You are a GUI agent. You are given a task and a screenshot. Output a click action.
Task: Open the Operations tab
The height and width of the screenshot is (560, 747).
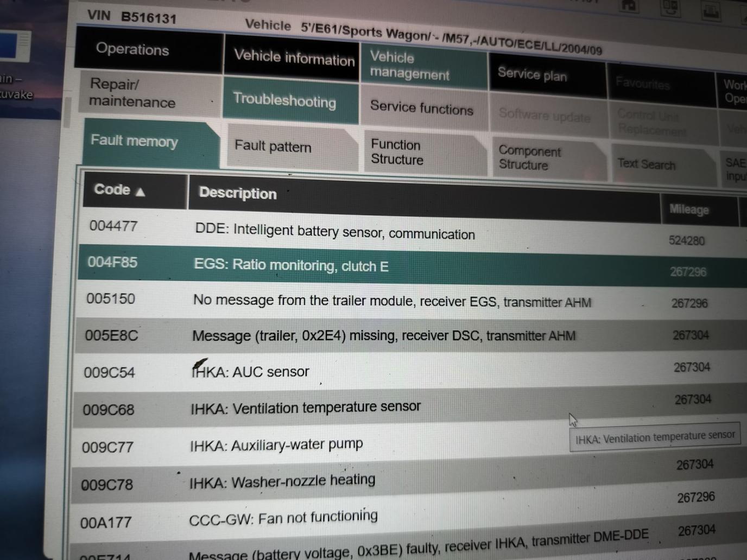tap(132, 50)
